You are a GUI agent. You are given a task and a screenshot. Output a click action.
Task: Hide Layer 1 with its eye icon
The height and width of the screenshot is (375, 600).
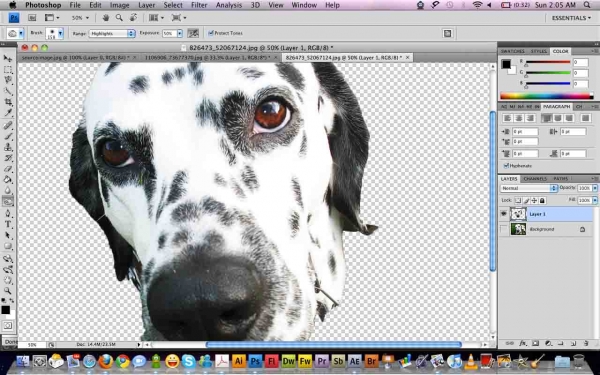click(504, 214)
